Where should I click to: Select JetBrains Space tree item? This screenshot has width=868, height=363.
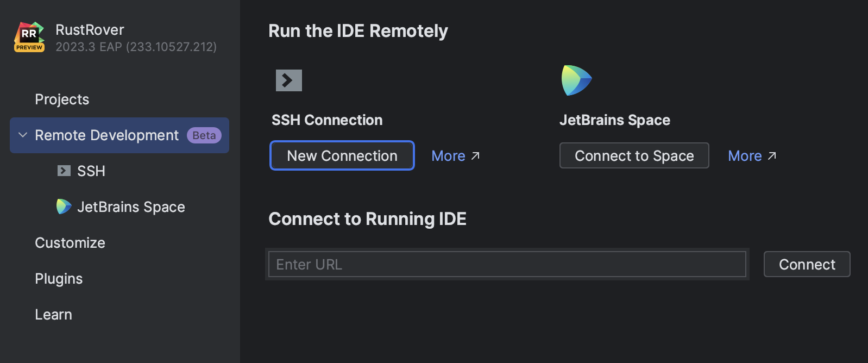click(131, 207)
